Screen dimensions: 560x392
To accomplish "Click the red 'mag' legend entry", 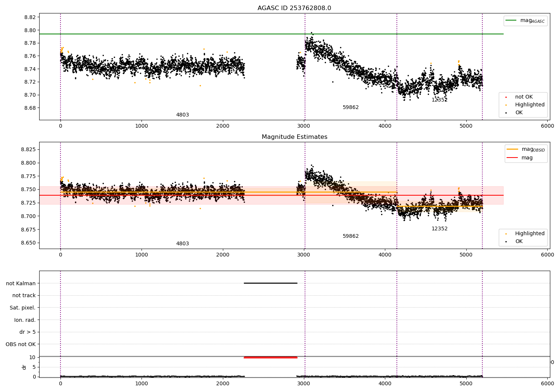I will [x=520, y=158].
